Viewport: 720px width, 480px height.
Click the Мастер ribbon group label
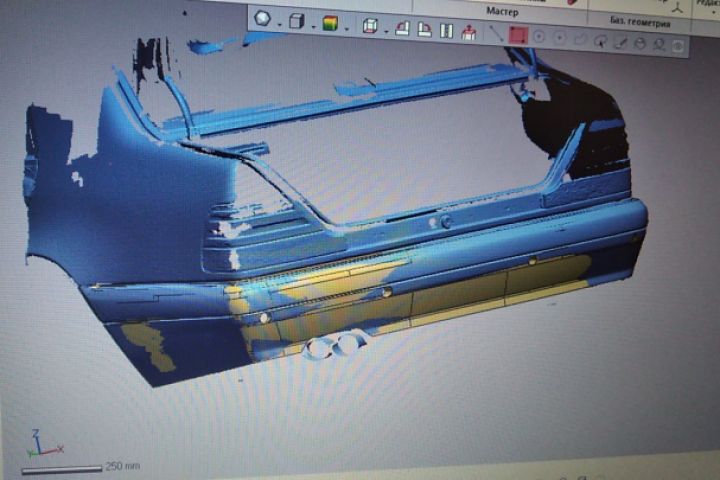502,12
